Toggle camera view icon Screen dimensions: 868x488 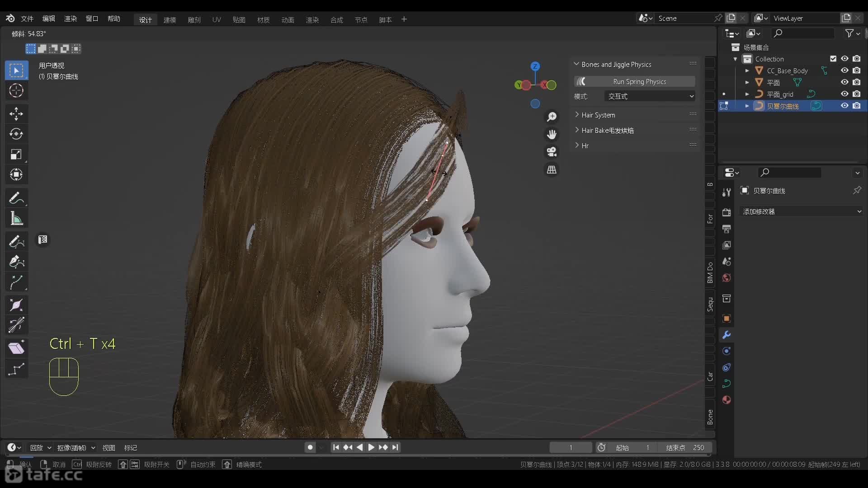552,152
